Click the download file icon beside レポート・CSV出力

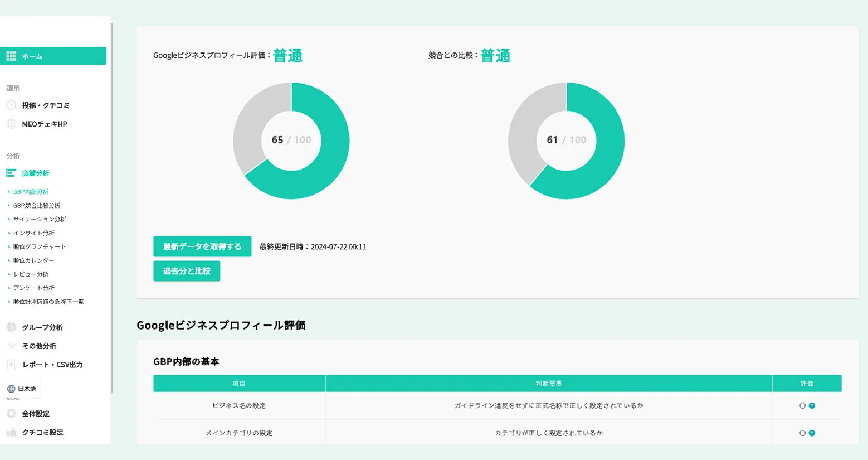click(11, 365)
